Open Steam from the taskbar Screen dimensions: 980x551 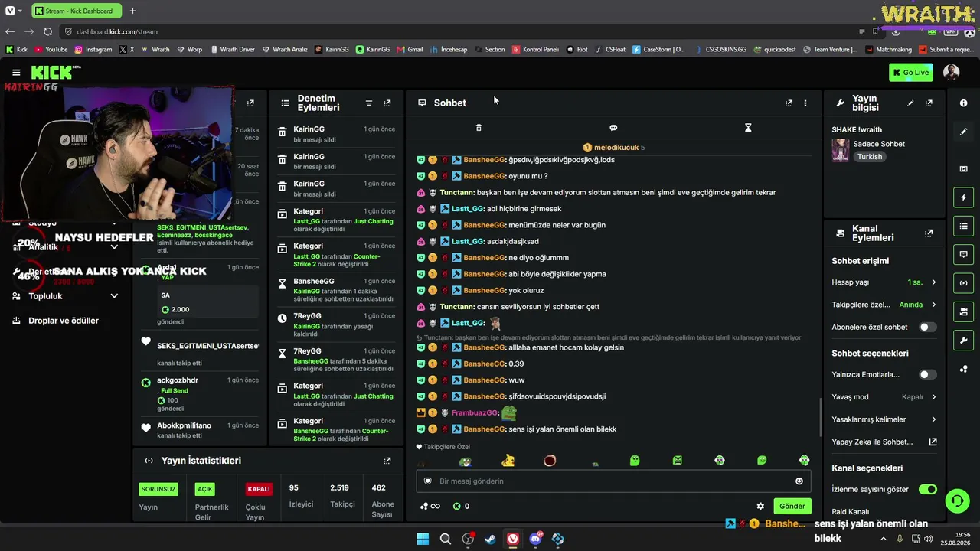pos(490,539)
